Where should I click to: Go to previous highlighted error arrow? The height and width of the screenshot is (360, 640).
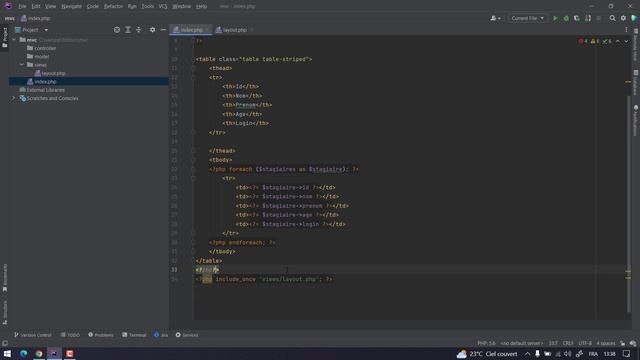pos(618,41)
